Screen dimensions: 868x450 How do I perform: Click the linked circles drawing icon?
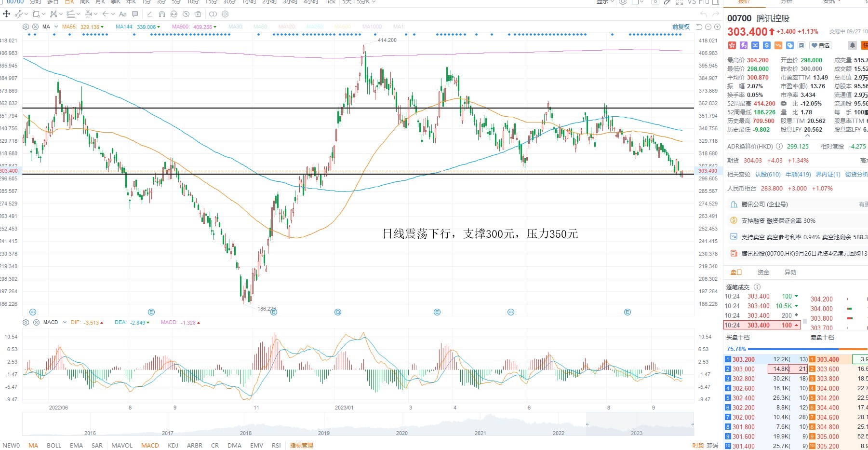point(213,14)
